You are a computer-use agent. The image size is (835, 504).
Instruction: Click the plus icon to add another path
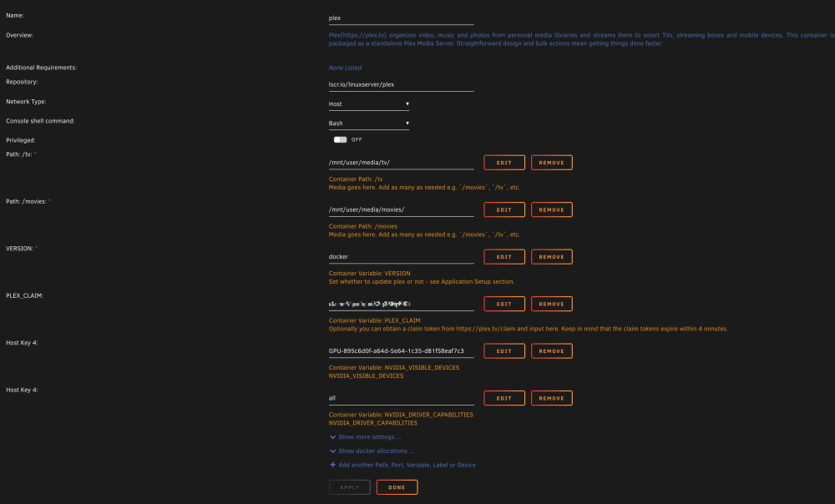coord(333,465)
